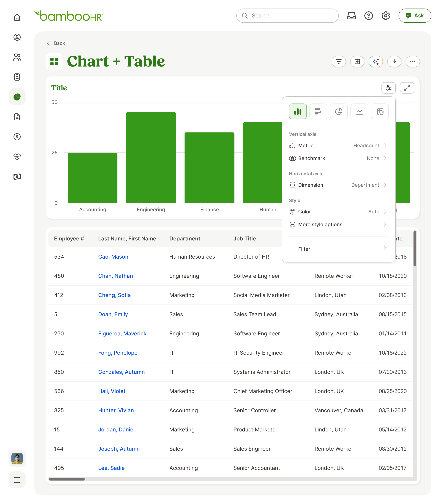Open the People sidebar icon
This screenshot has width=437, height=504.
coord(17,57)
